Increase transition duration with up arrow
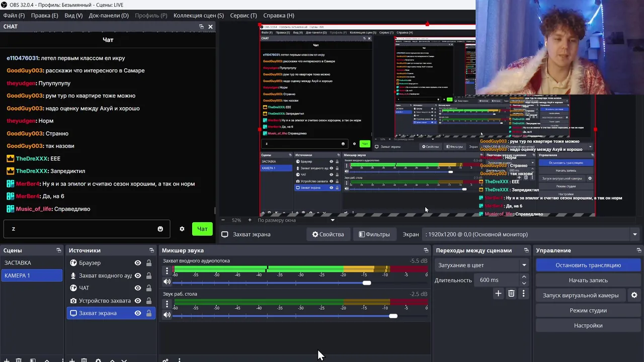The width and height of the screenshot is (644, 362). coord(524,277)
